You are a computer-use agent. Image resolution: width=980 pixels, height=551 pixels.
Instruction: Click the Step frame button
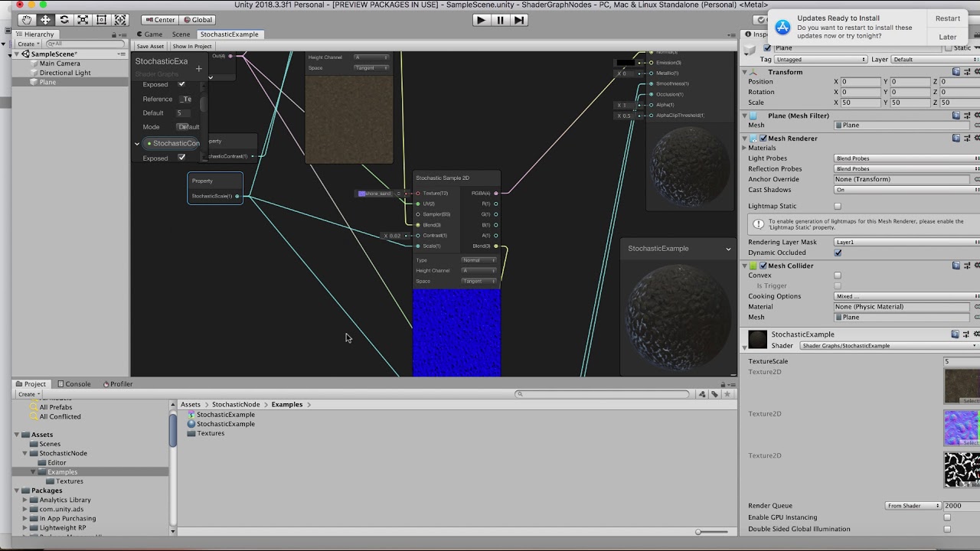pyautogui.click(x=519, y=20)
